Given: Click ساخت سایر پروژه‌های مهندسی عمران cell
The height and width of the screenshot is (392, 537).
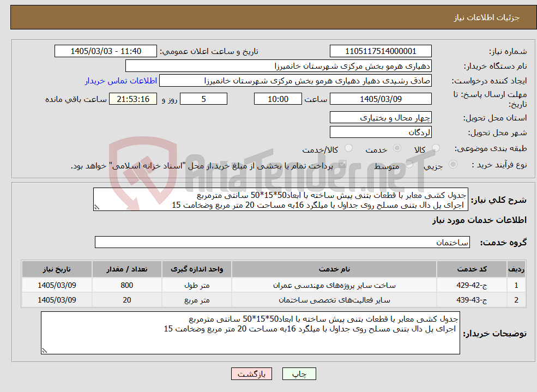Looking at the screenshot, I should pos(334,285).
